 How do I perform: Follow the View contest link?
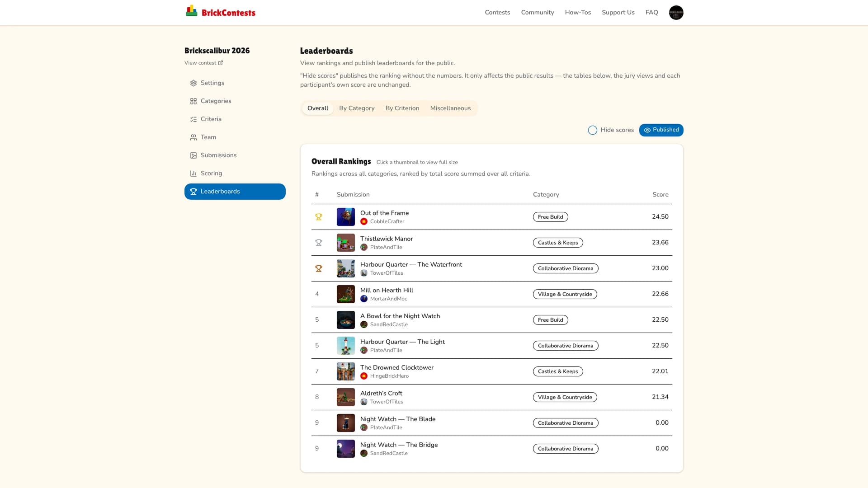click(203, 63)
